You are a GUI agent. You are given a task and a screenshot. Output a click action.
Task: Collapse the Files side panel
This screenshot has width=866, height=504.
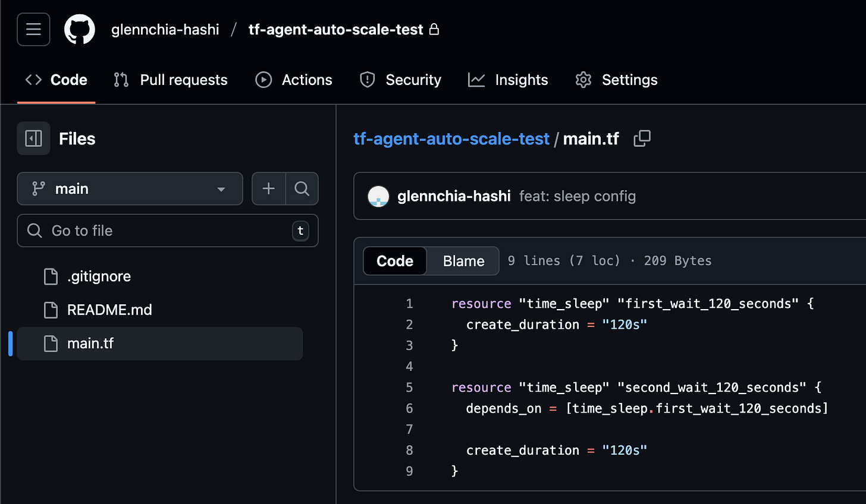33,138
